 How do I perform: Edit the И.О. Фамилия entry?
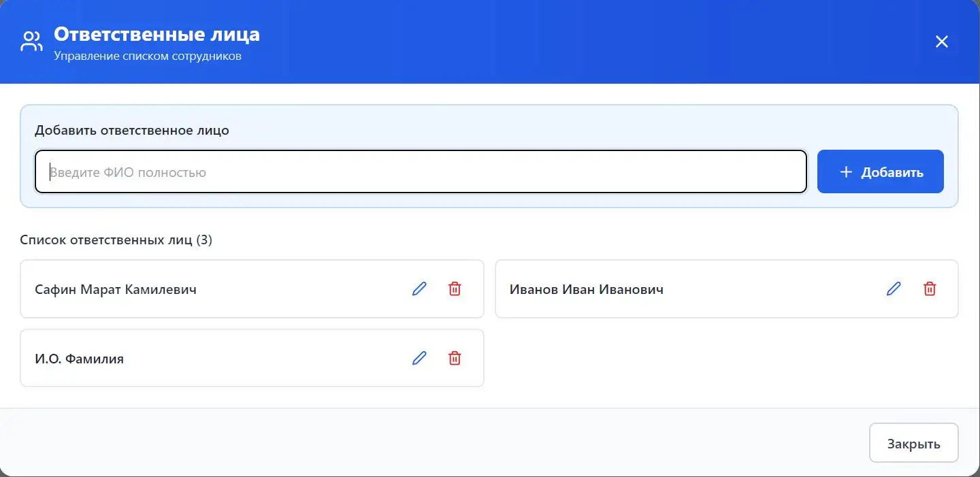(x=419, y=358)
